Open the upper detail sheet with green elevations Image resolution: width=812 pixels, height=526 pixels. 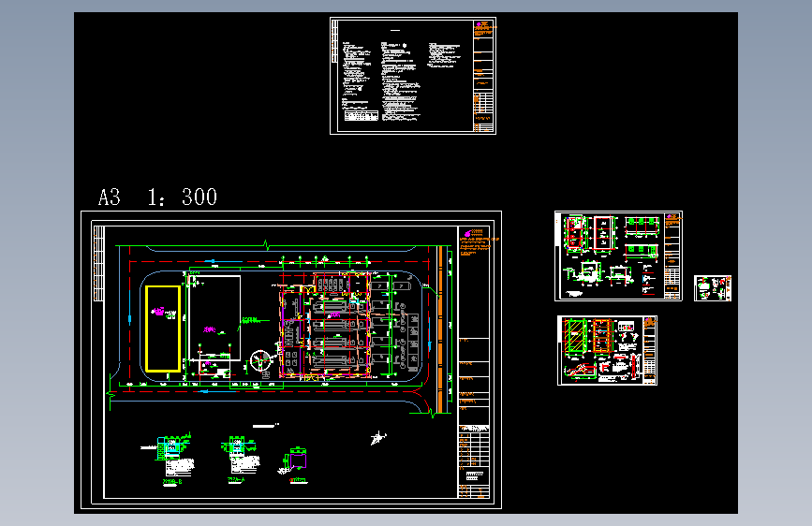(618, 256)
